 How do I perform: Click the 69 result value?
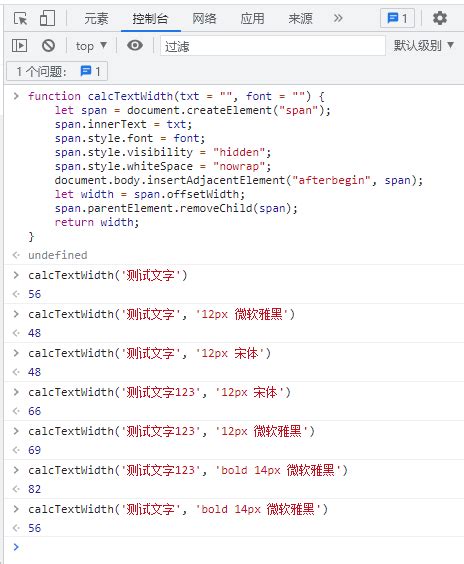pos(35,450)
